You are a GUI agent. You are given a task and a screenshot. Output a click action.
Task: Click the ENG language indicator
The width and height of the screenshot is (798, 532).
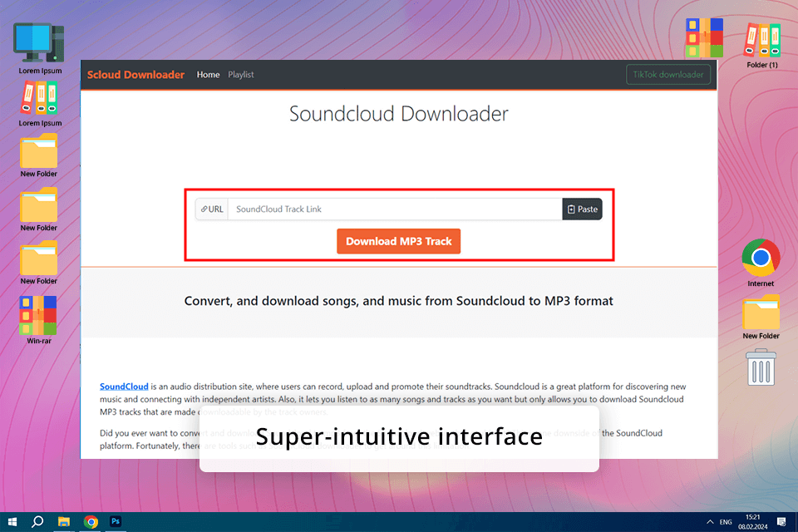coord(726,522)
